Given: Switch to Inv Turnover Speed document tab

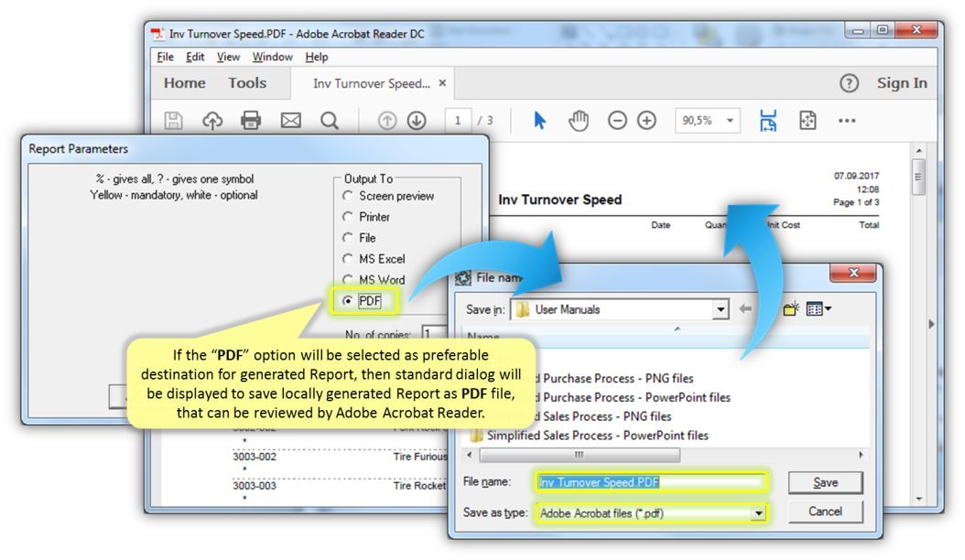Looking at the screenshot, I should (x=371, y=83).
